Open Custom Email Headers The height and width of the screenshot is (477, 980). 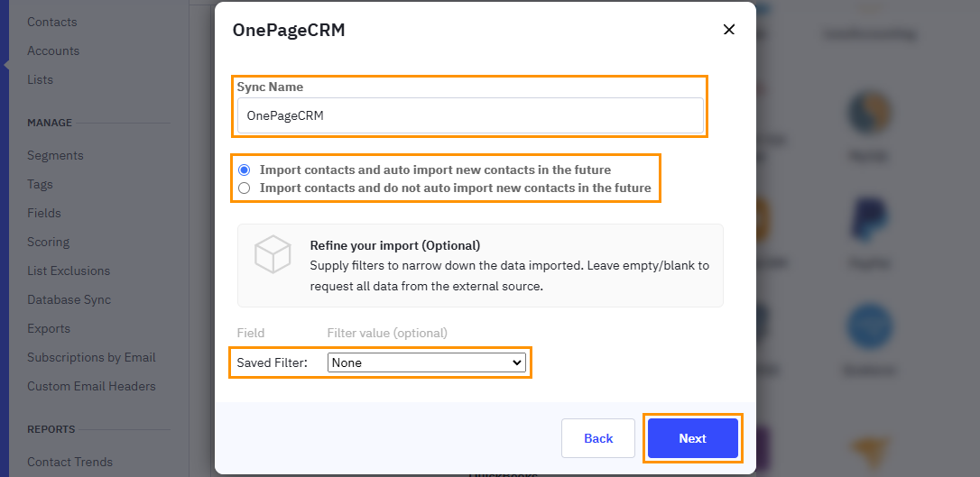click(91, 386)
